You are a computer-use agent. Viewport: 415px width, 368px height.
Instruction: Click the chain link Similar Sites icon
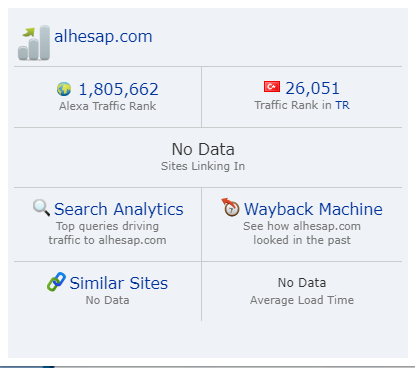pyautogui.click(x=56, y=282)
